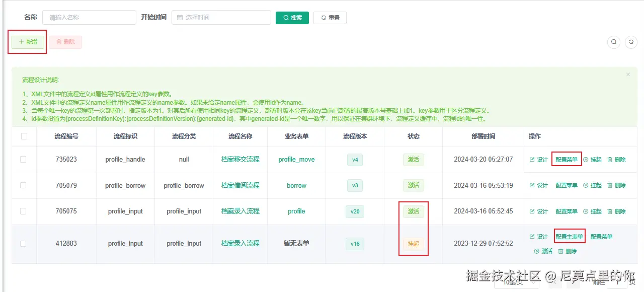
Task: Click deployment time 2023-12-29 07:52:52
Action: click(x=483, y=244)
